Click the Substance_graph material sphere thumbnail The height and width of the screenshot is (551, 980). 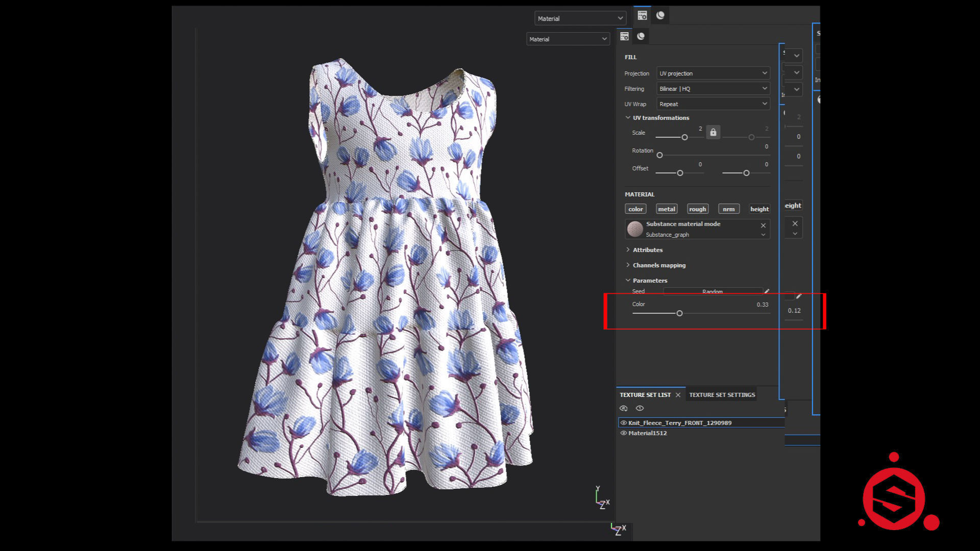[635, 229]
